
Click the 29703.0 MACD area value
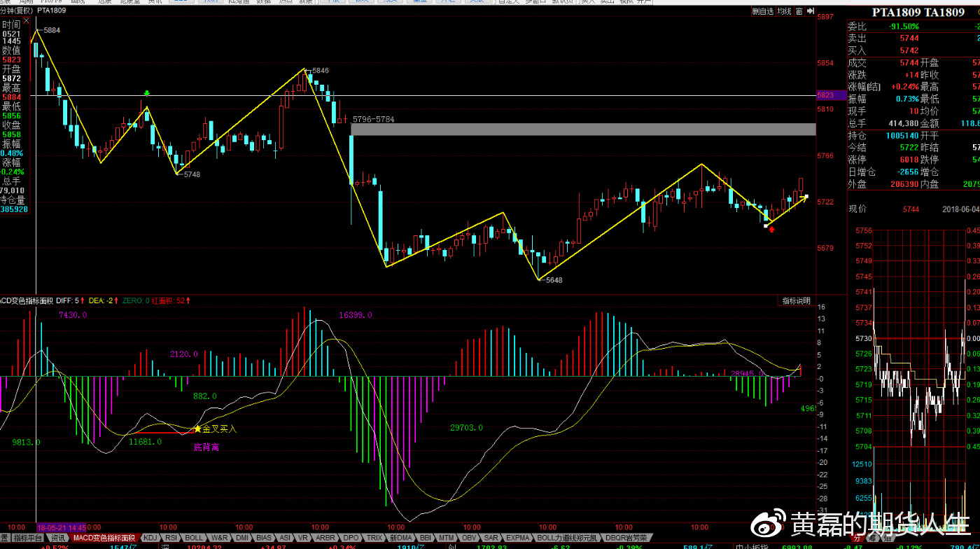pyautogui.click(x=466, y=427)
